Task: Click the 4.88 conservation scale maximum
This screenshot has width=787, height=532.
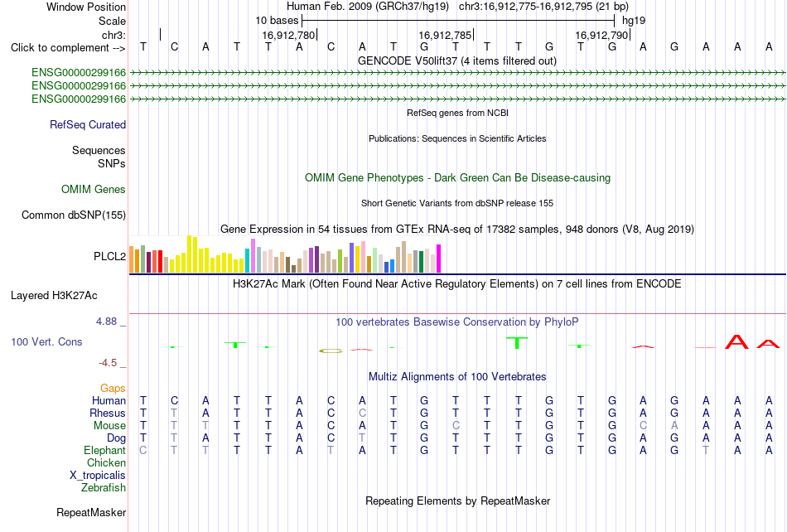Action: coord(106,322)
